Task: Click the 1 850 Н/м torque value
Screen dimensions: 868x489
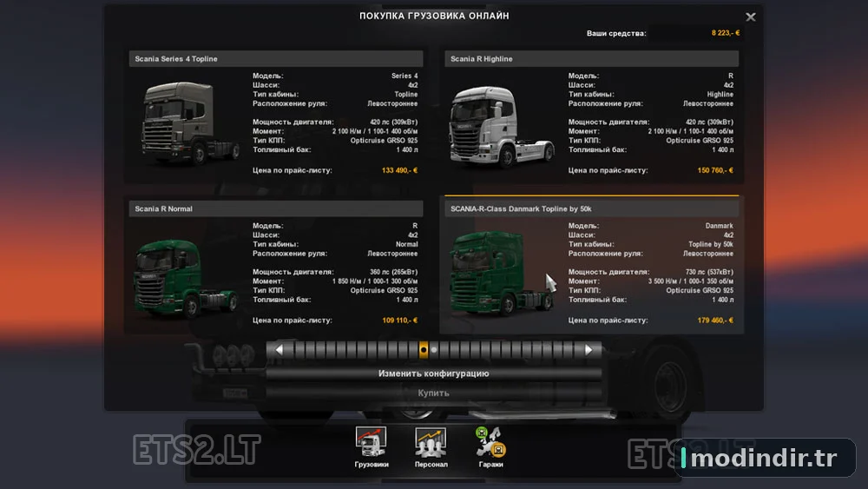Action: click(x=375, y=281)
